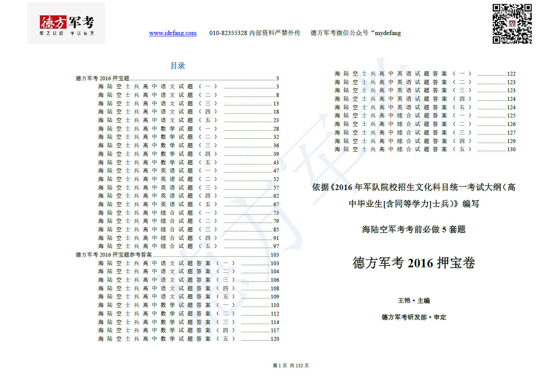Jump to 德方军考2016押宝题参考答案 page 103
This screenshot has height=392, width=559.
[x=177, y=255]
